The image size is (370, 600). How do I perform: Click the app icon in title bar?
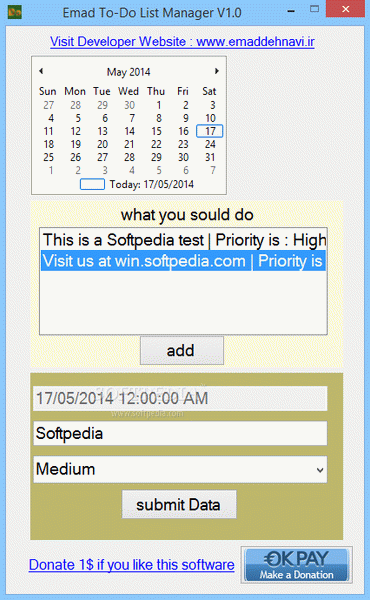(x=15, y=12)
